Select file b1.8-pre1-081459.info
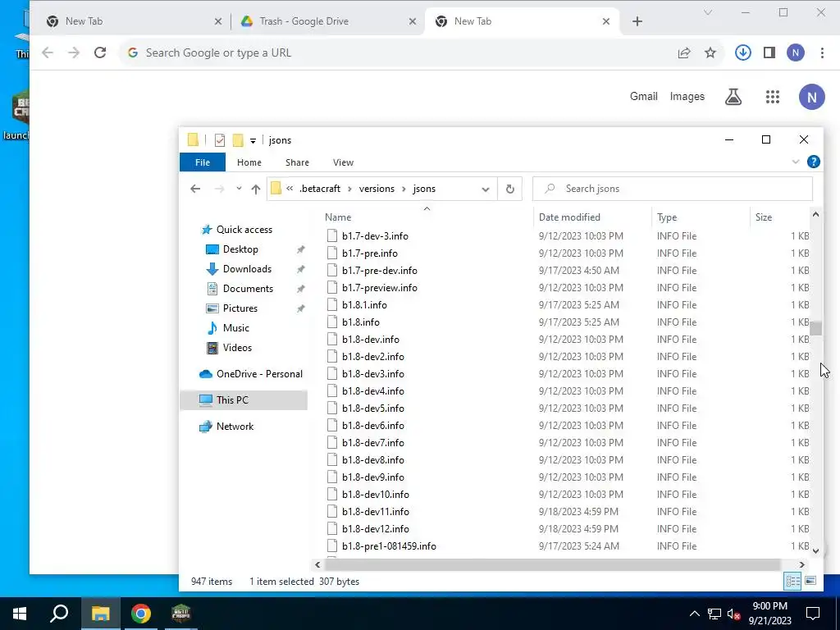Image resolution: width=840 pixels, height=630 pixels. tap(389, 546)
